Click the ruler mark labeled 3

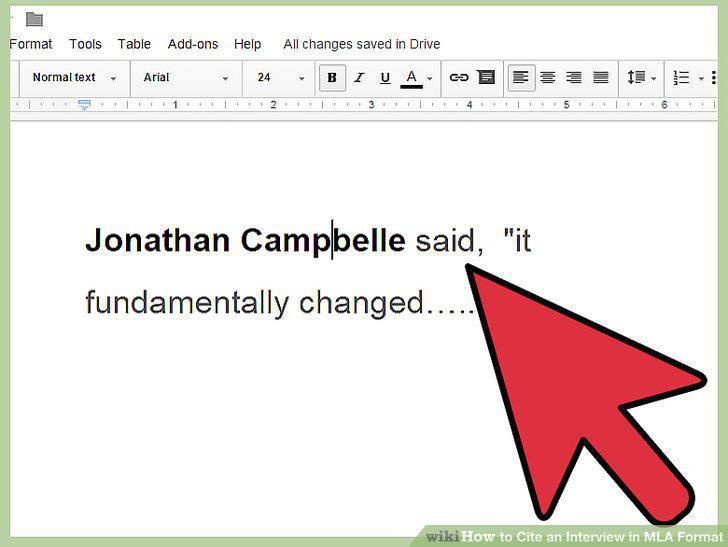click(x=371, y=105)
